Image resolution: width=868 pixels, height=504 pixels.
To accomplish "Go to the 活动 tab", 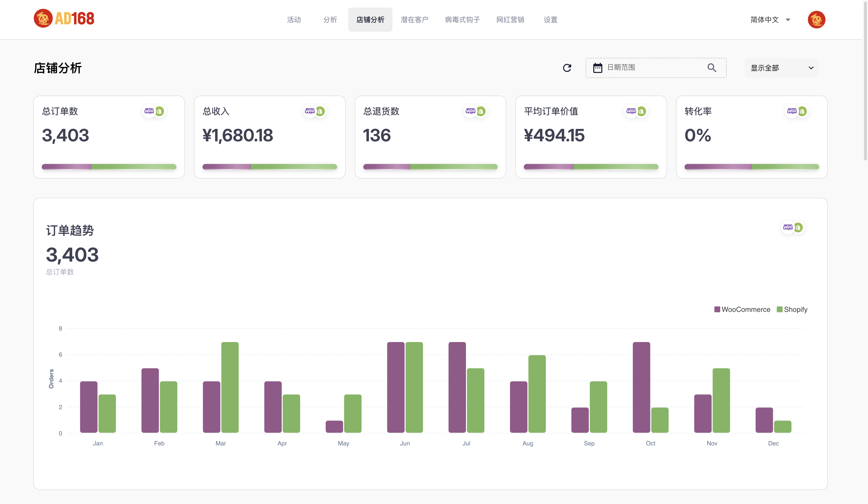I will pyautogui.click(x=294, y=20).
